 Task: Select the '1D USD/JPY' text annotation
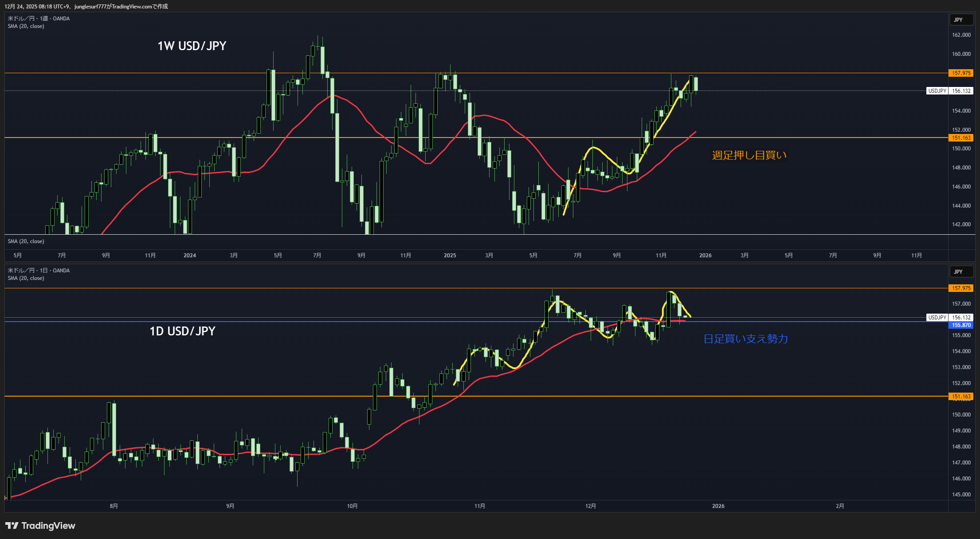pos(182,331)
